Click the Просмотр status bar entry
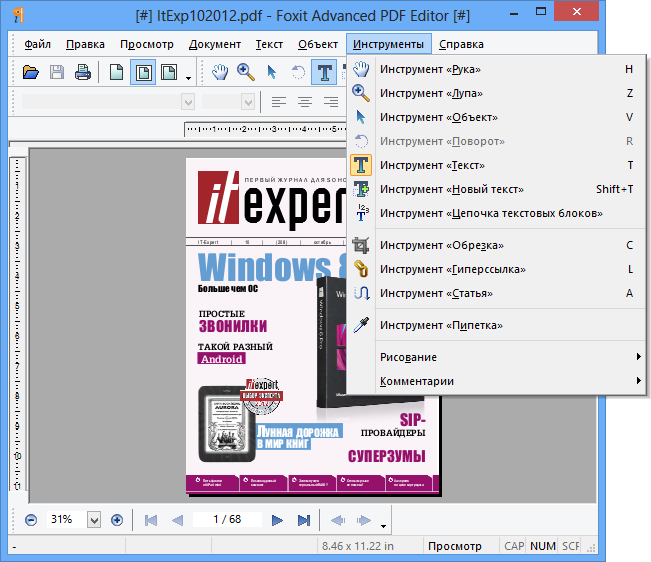The height and width of the screenshot is (562, 651). coord(455,546)
